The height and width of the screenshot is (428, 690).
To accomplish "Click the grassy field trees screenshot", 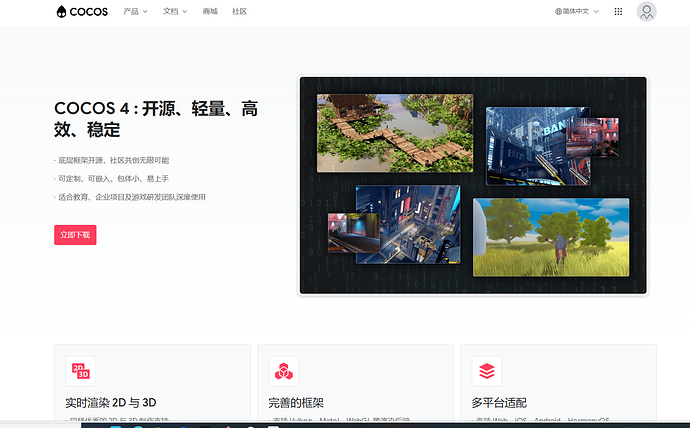I will (551, 238).
